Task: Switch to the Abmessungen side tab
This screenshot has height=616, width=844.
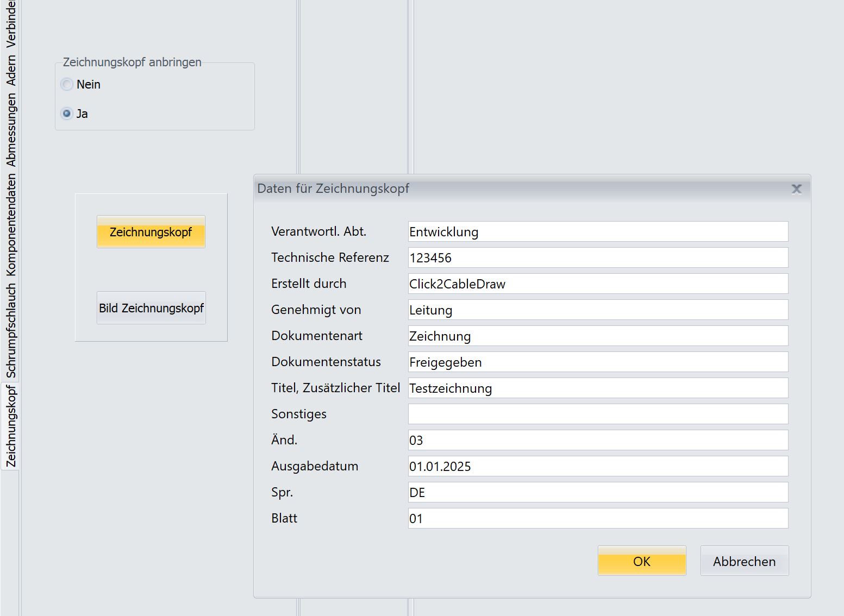Action: click(x=11, y=129)
